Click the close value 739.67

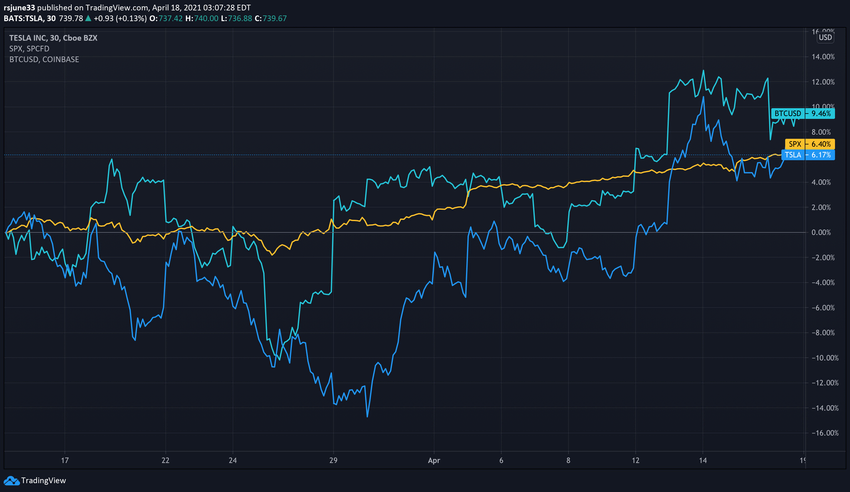click(x=274, y=18)
